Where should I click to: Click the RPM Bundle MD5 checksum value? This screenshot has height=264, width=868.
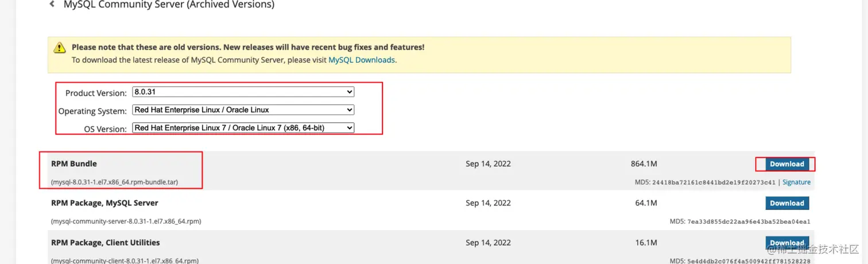pyautogui.click(x=714, y=182)
